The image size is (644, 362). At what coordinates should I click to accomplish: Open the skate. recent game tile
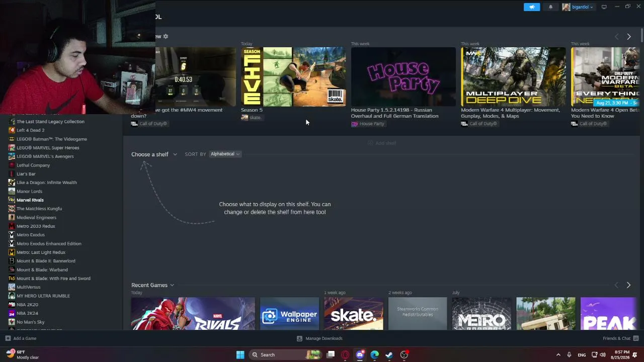354,313
